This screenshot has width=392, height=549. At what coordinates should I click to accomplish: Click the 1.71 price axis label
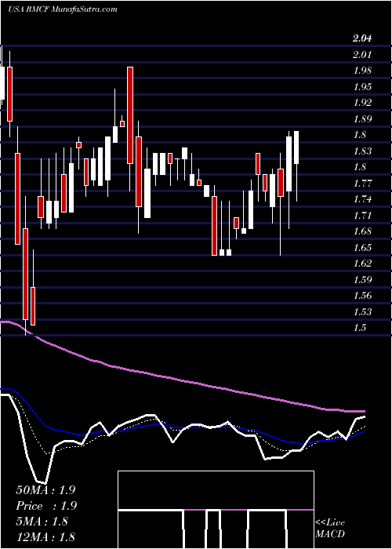pos(362,216)
